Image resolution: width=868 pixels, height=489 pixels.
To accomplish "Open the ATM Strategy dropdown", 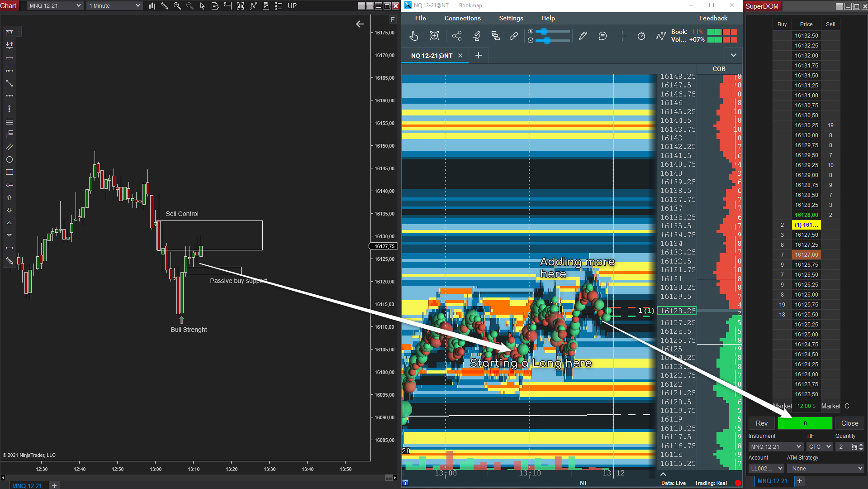I will 826,469.
